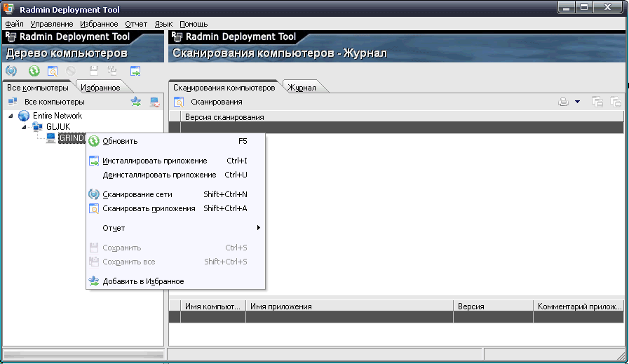This screenshot has width=629, height=364.
Task: Select the Entire Network tree label
Action: click(58, 116)
